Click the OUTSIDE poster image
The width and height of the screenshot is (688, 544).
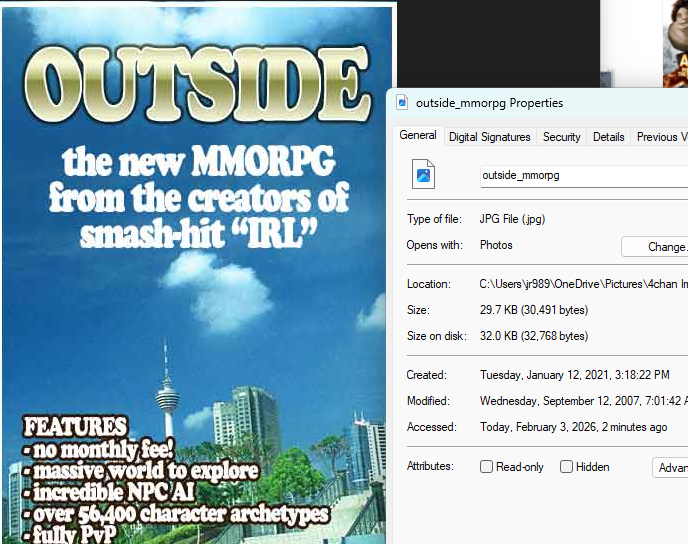pos(196,274)
